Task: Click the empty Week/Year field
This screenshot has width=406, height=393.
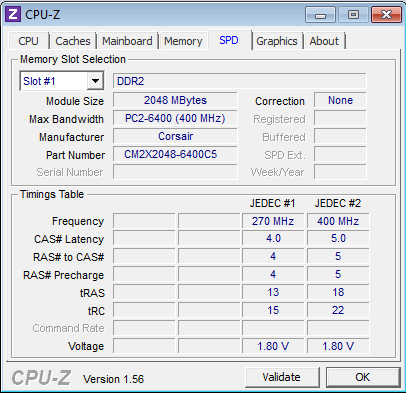Action: tap(340, 172)
